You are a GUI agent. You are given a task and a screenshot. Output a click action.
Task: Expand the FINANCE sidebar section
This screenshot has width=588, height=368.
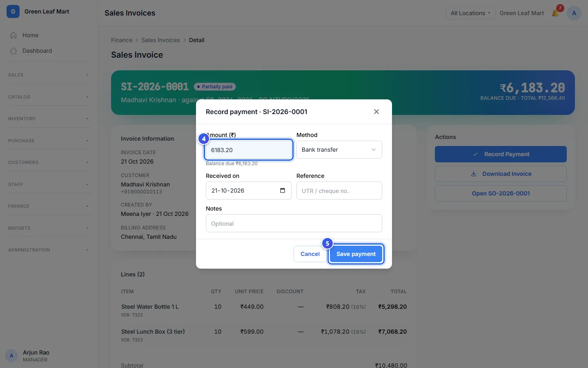coord(49,206)
